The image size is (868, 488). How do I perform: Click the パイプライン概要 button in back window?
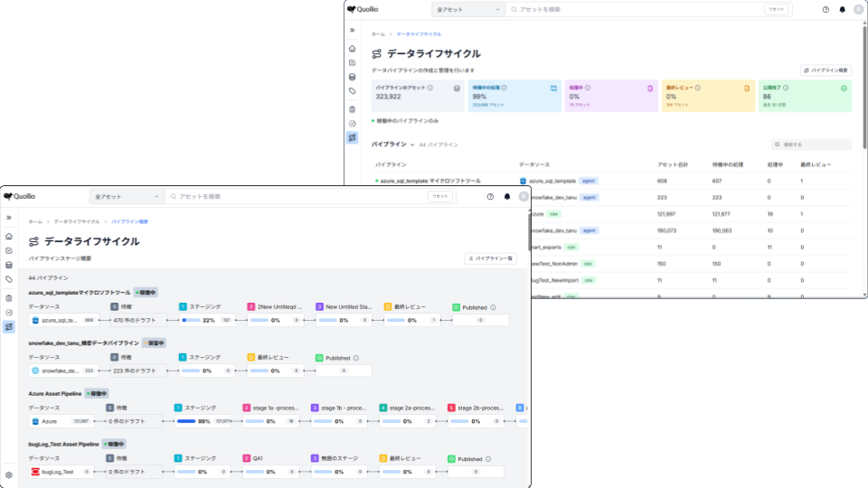pos(826,70)
